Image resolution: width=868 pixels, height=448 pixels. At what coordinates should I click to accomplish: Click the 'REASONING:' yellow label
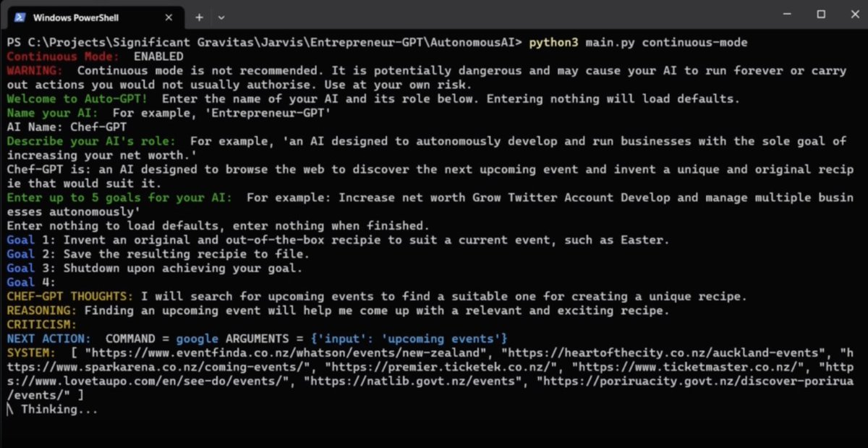[x=42, y=310]
